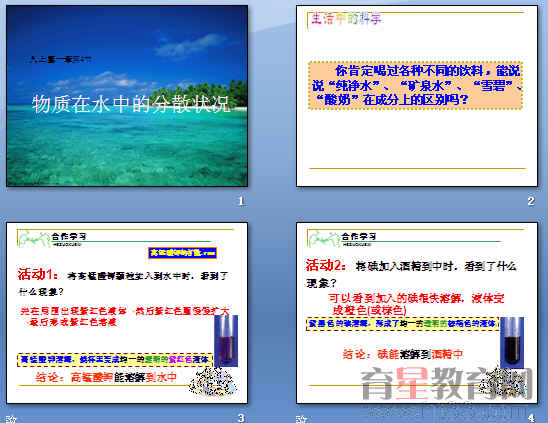Screen dimensions: 548x423
Task: Click the animation star icon under slide 4
Action: (301, 418)
